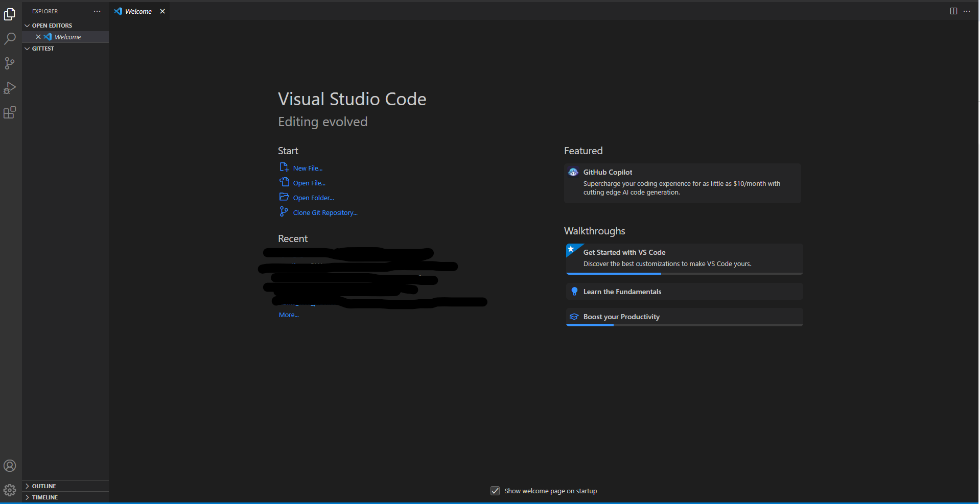Open the Manage gear icon
Screen dimensions: 980x504
click(10, 490)
